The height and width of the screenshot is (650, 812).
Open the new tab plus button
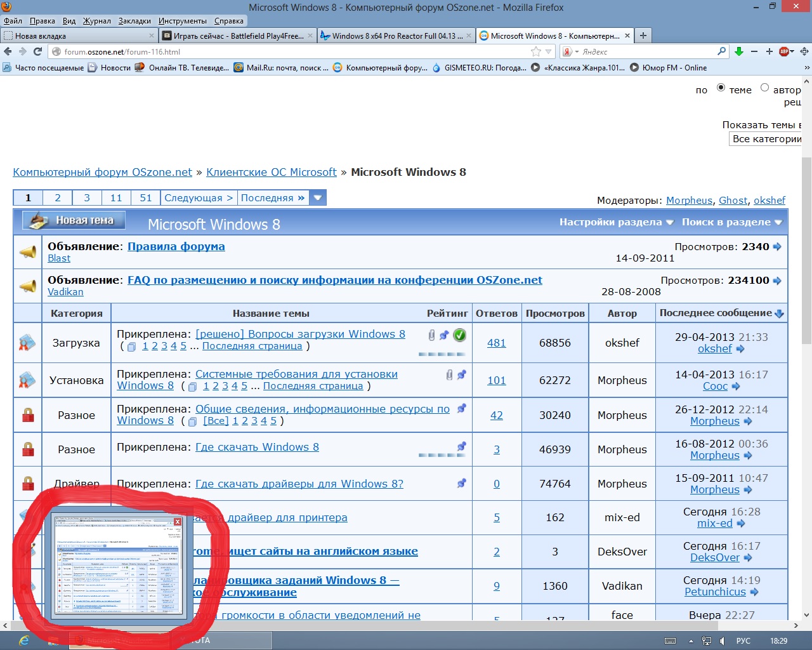643,36
